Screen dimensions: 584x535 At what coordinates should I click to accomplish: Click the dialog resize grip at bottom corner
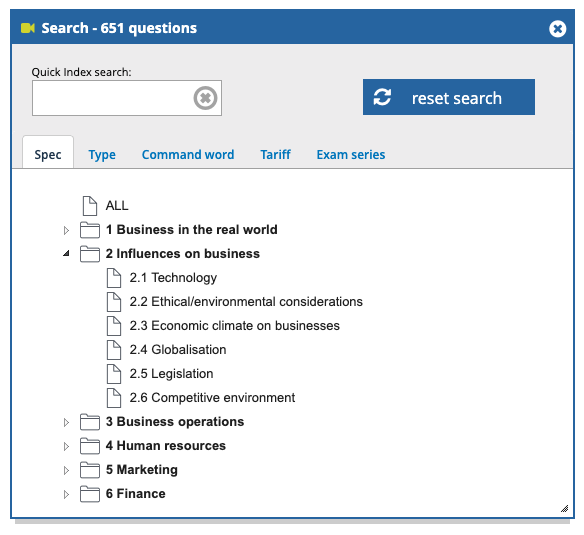click(x=565, y=509)
